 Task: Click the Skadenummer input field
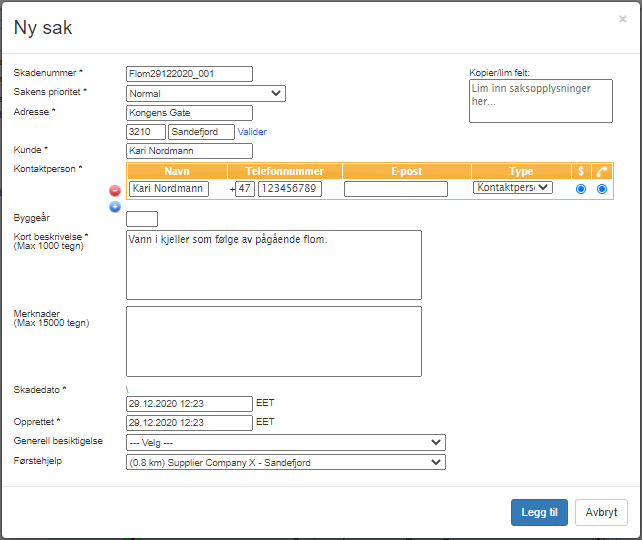(189, 74)
